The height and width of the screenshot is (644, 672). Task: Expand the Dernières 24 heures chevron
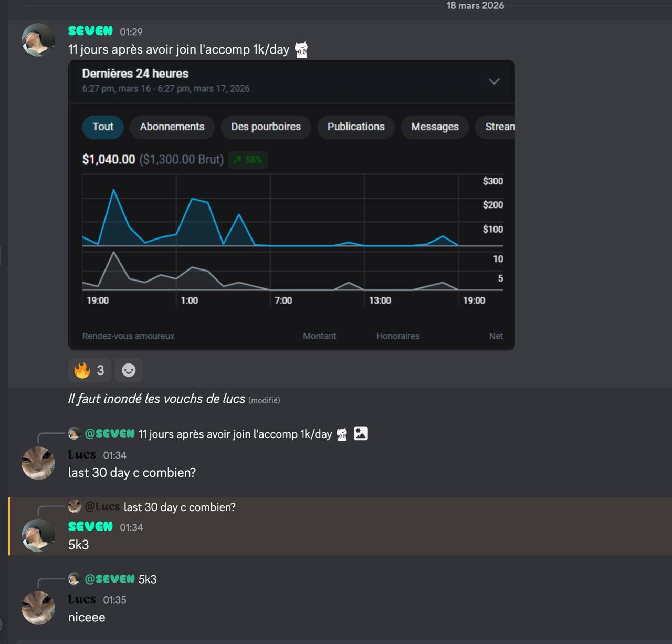point(493,81)
